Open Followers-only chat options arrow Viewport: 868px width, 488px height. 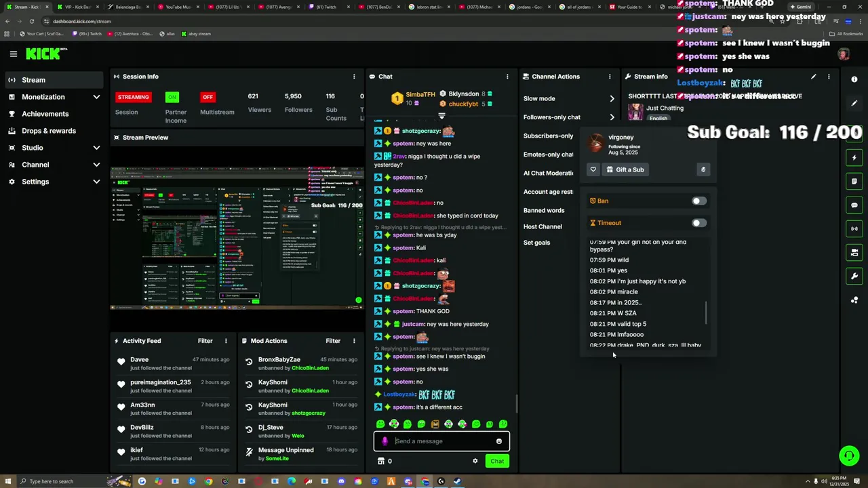tap(612, 117)
